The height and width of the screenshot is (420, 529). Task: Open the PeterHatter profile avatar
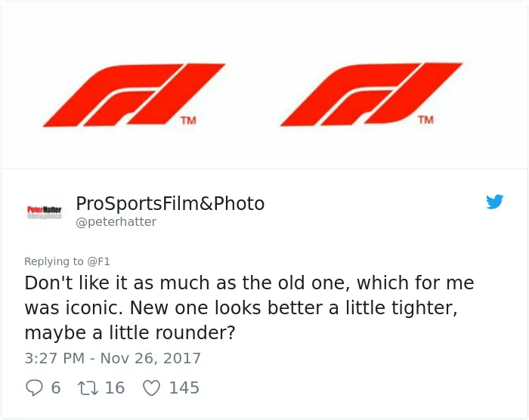(x=44, y=212)
